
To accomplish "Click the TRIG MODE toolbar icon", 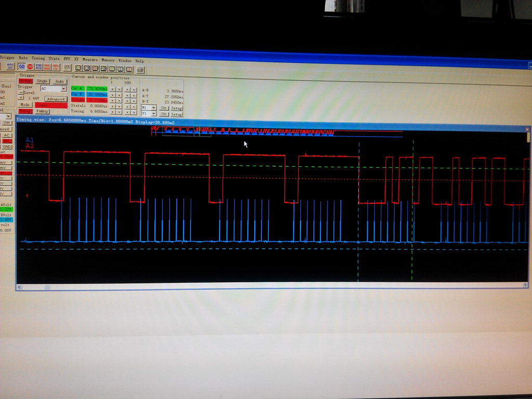I will tap(47, 67).
